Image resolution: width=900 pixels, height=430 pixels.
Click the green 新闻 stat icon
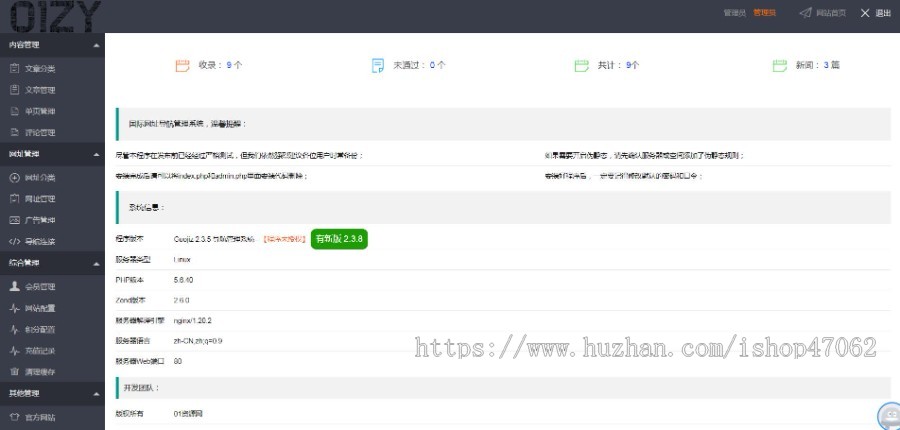tap(779, 65)
